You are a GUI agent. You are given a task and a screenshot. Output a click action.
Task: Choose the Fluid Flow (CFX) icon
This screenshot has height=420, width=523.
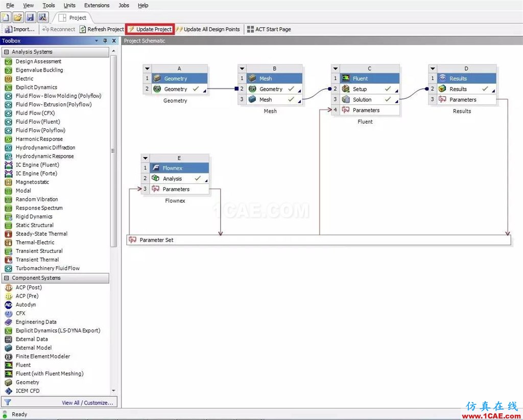(8, 113)
